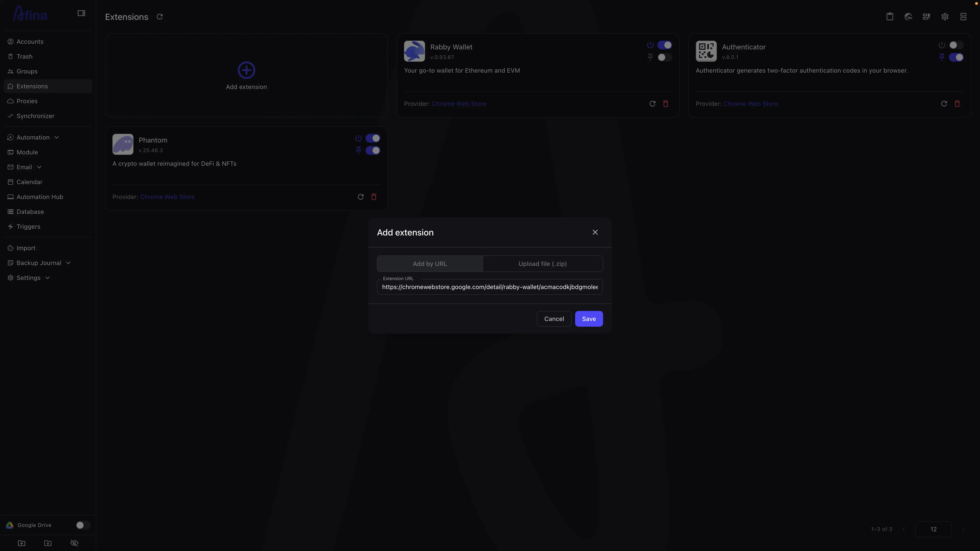This screenshot has height=551, width=980.
Task: Click the collapse sidebar panel icon
Action: tap(81, 13)
